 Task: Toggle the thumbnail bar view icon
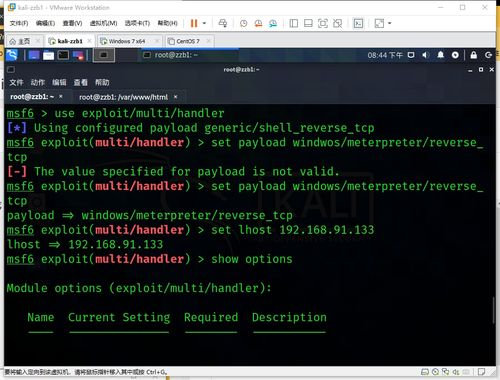tap(308, 23)
